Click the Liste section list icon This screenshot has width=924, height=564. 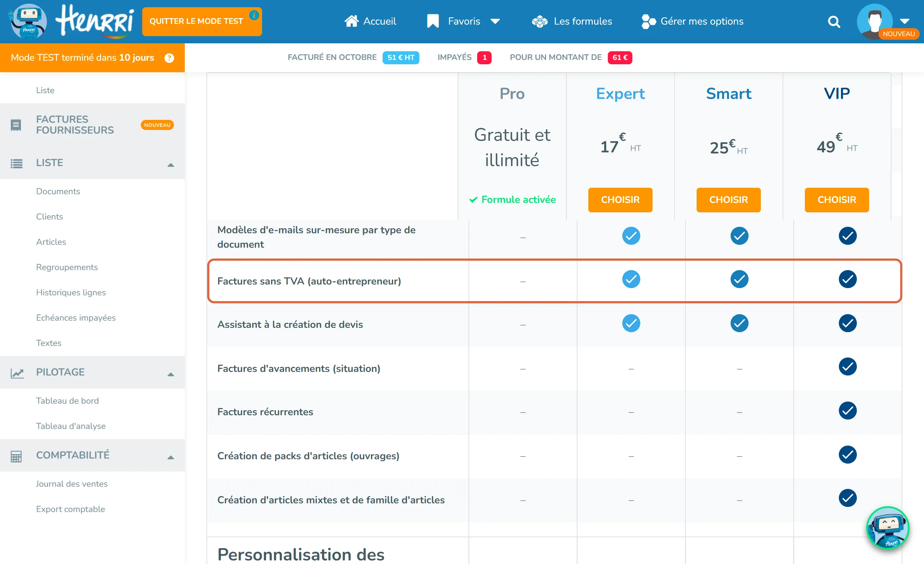[16, 163]
